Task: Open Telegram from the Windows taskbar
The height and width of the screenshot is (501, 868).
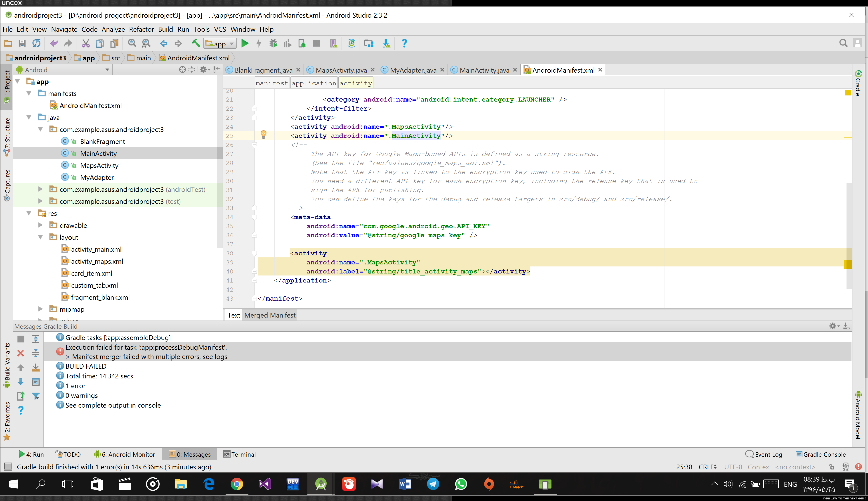Action: (433, 484)
